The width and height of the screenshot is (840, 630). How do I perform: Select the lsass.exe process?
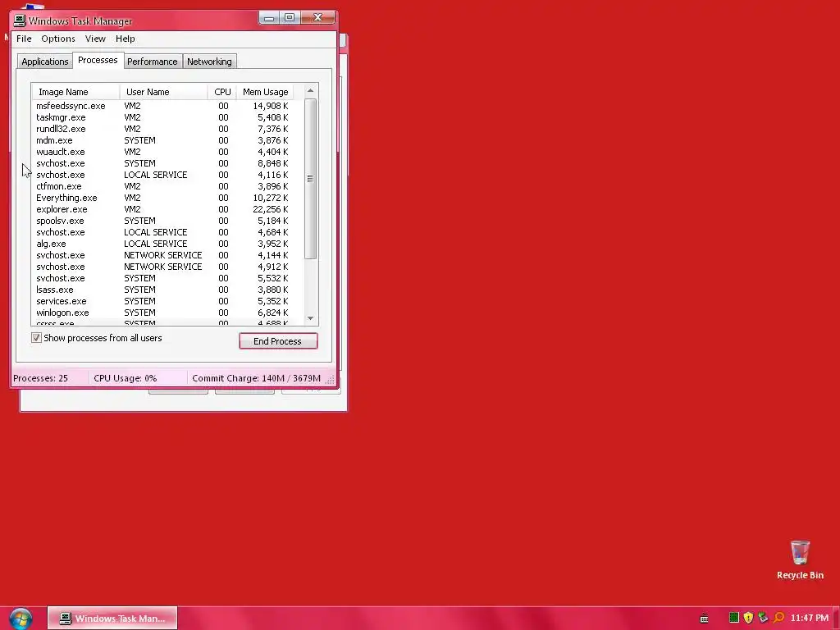point(162,290)
